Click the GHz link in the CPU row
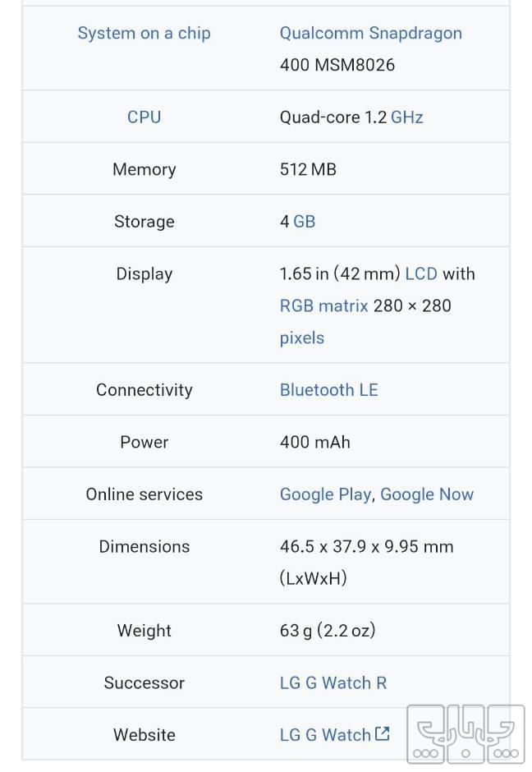 (x=407, y=117)
